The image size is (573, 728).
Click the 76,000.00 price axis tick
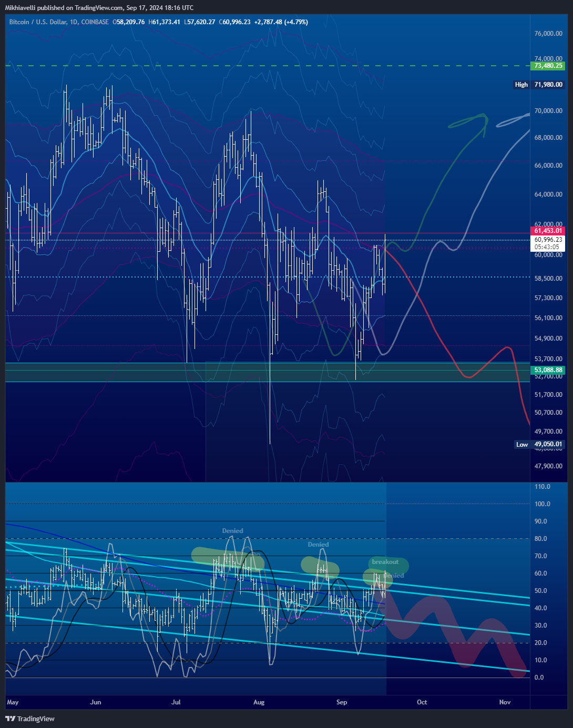pos(548,34)
